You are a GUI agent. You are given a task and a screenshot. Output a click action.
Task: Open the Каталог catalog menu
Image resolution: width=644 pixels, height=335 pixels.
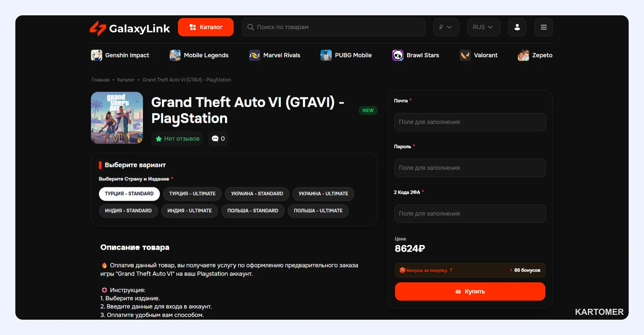206,27
